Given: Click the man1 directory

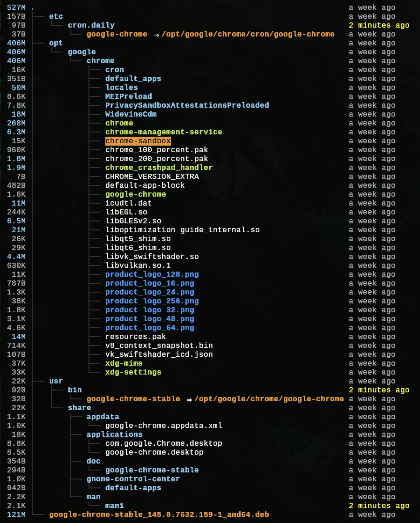Looking at the screenshot, I should pyautogui.click(x=114, y=506).
